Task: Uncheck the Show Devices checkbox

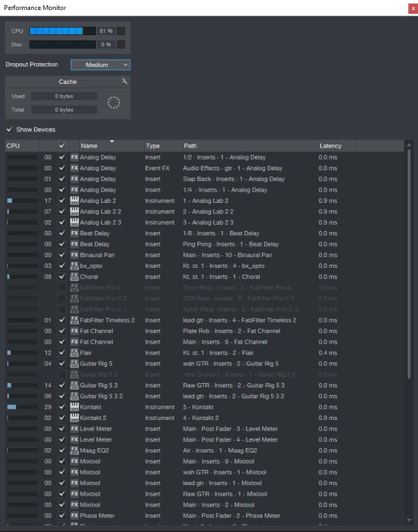Action: point(9,130)
